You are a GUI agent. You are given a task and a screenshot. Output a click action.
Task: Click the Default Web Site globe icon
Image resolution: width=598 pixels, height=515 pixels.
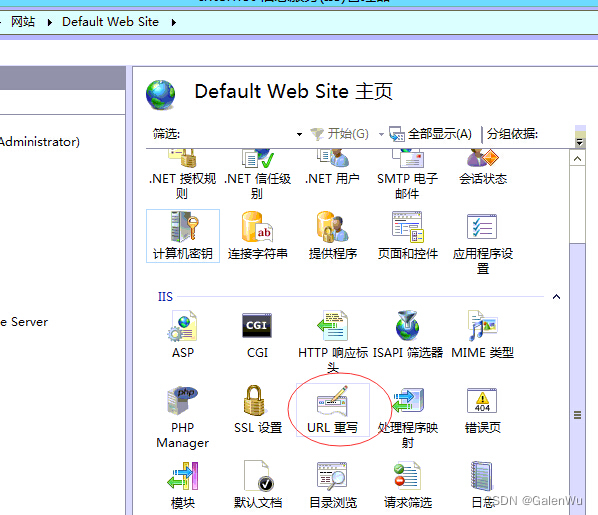click(161, 95)
